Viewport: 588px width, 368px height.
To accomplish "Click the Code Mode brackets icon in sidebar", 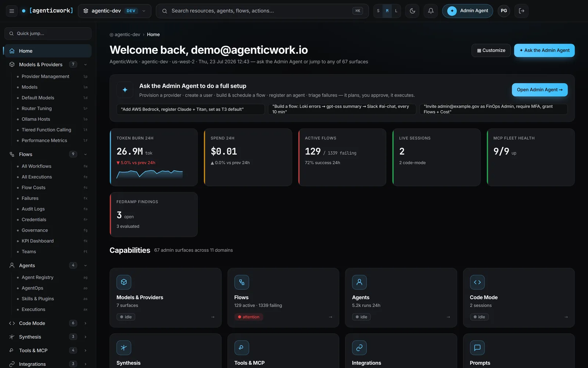I will pos(12,323).
